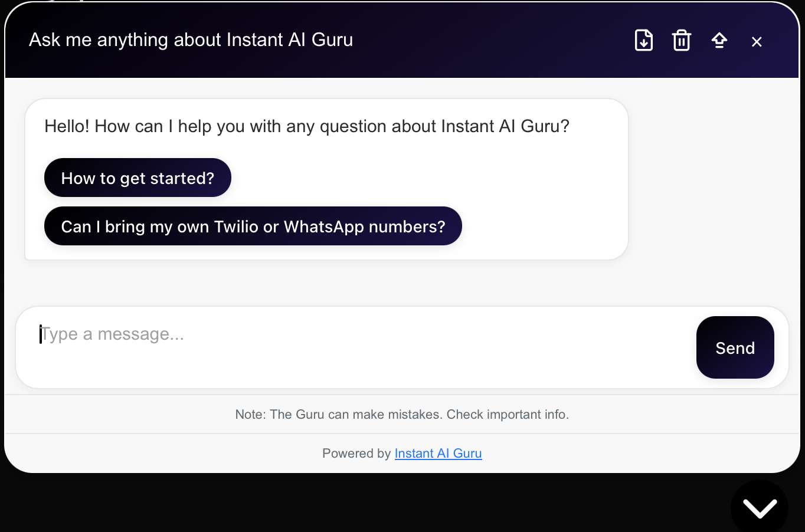Click the greeting message bubble
805x532 pixels.
(x=307, y=126)
